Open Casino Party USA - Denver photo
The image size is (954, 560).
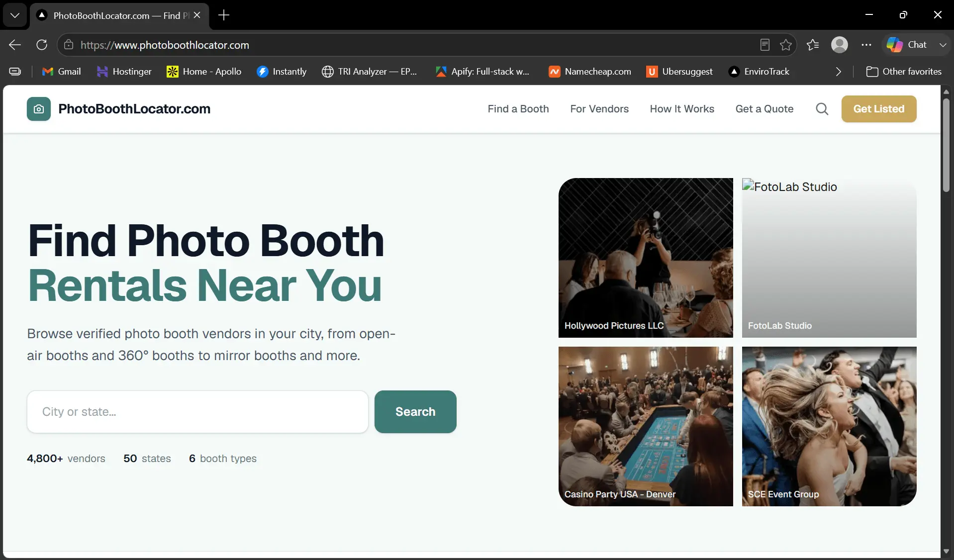pos(646,426)
